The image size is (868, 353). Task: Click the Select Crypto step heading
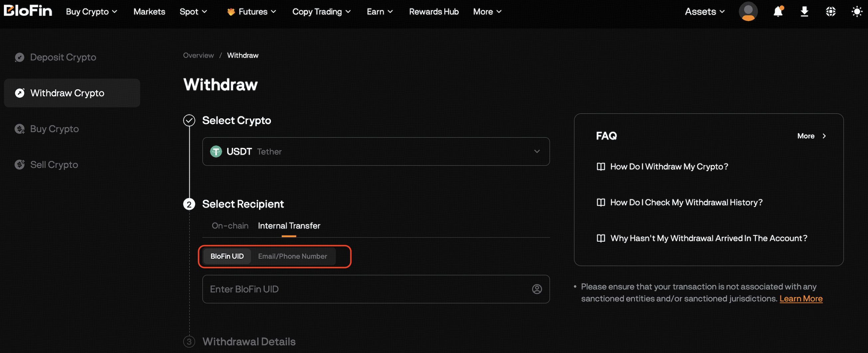(236, 120)
